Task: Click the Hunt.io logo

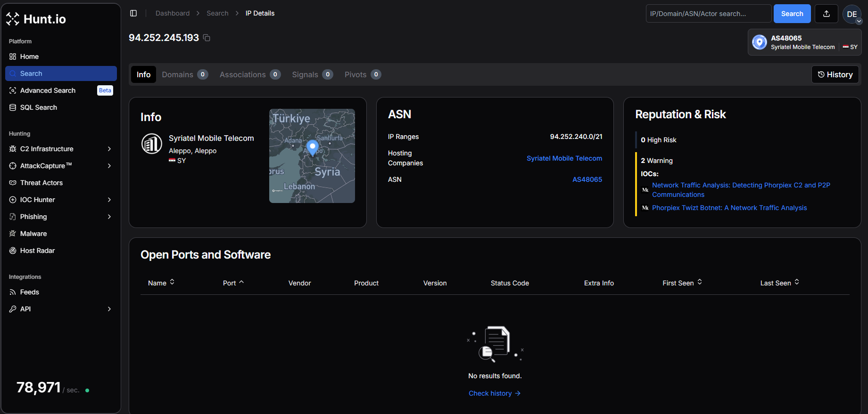Action: (x=36, y=19)
